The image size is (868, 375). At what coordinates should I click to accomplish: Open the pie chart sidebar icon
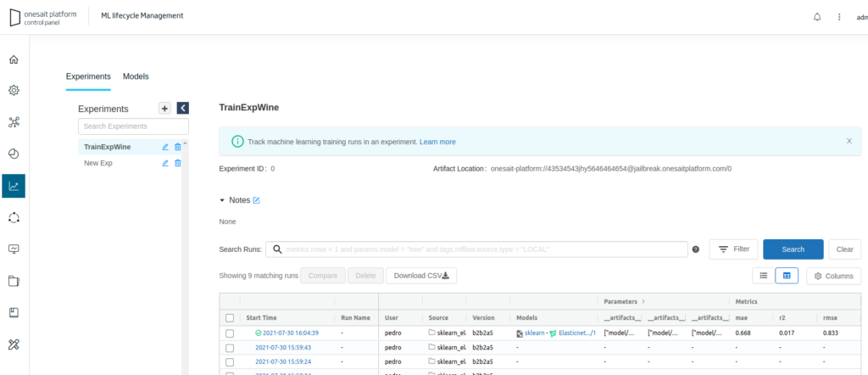14,154
